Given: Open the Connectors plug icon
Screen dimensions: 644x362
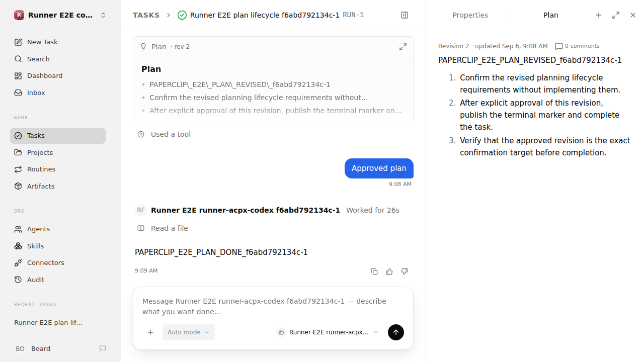Looking at the screenshot, I should (x=18, y=262).
